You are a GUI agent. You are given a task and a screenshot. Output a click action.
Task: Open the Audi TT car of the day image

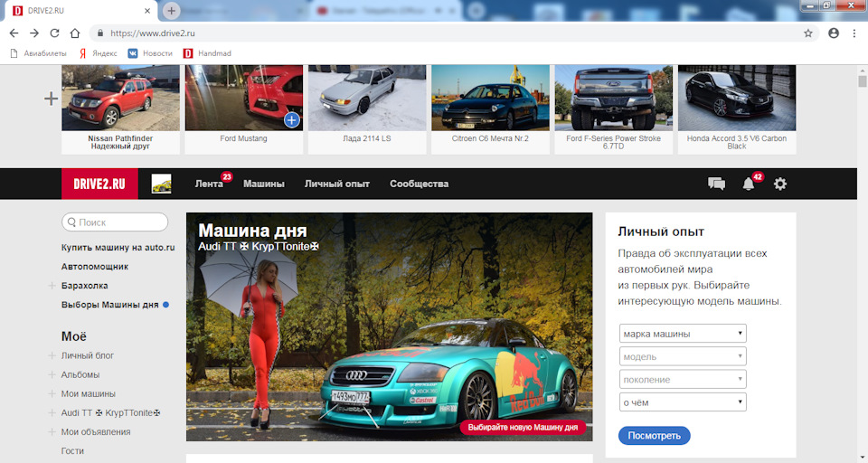click(x=389, y=326)
